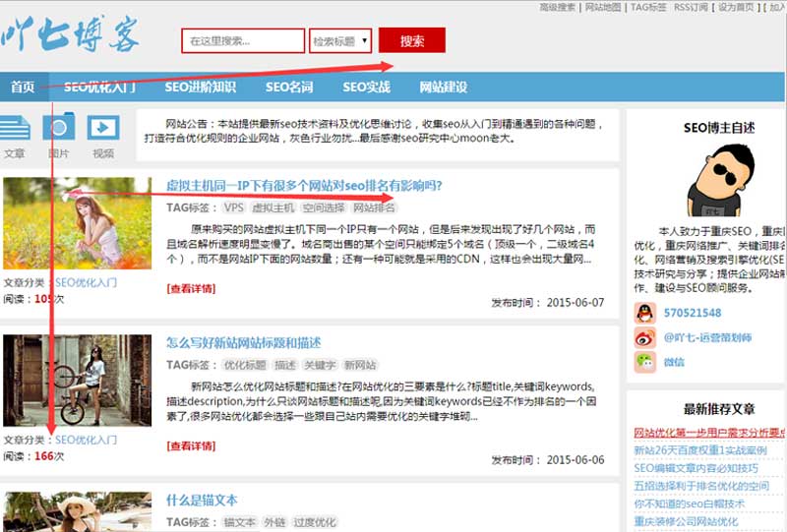Click the 虚拟主机 tag label
This screenshot has width=787, height=532.
point(272,207)
